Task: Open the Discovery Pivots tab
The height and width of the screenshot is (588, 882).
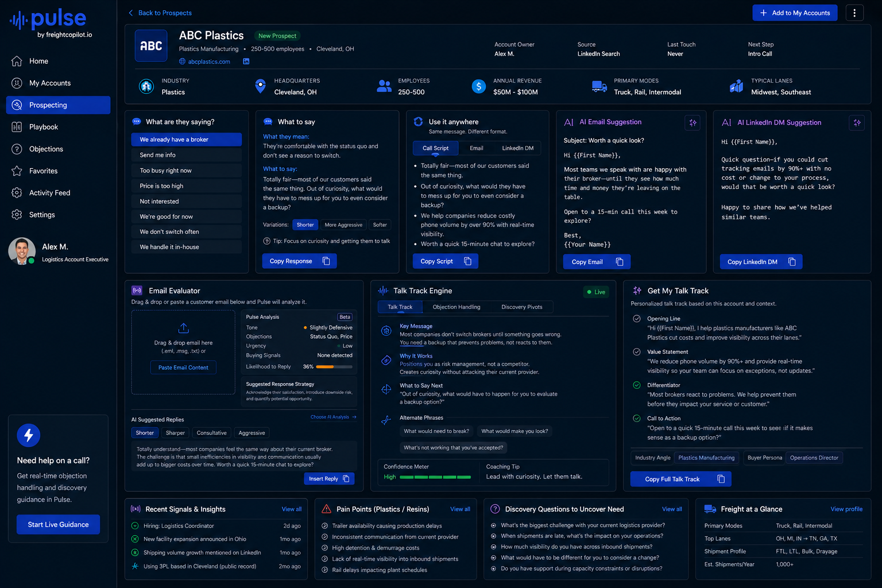Action: click(x=522, y=307)
